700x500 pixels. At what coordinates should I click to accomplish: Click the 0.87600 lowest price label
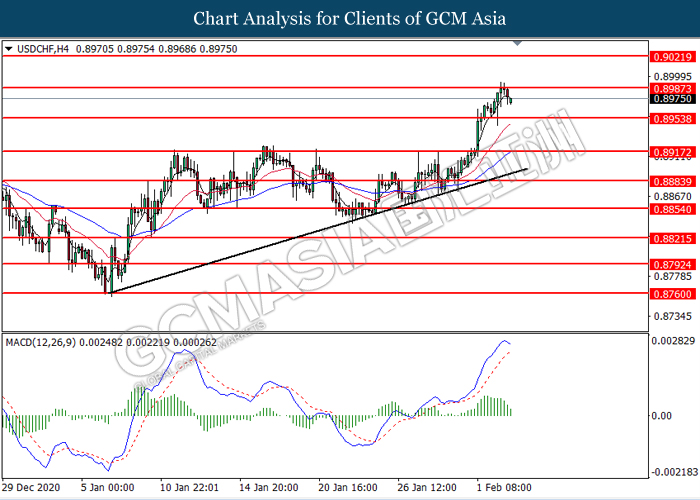670,294
